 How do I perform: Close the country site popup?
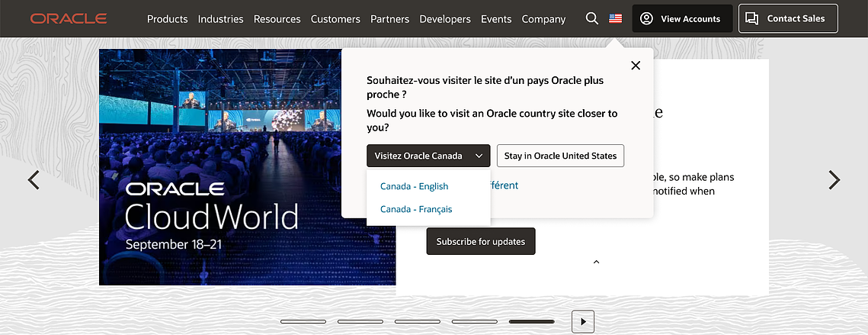636,66
